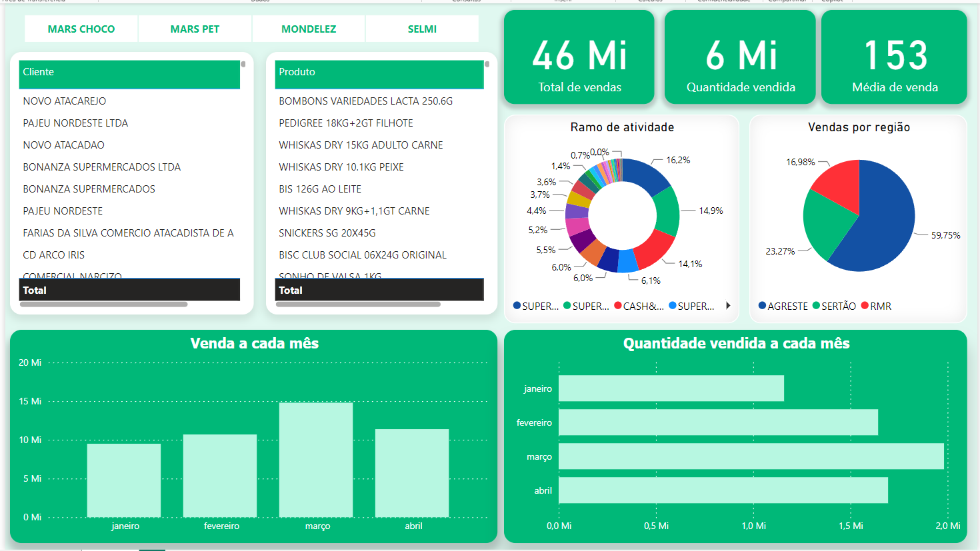980x551 pixels.
Task: Choose the MONDELEZ slicer tab
Action: (x=309, y=29)
